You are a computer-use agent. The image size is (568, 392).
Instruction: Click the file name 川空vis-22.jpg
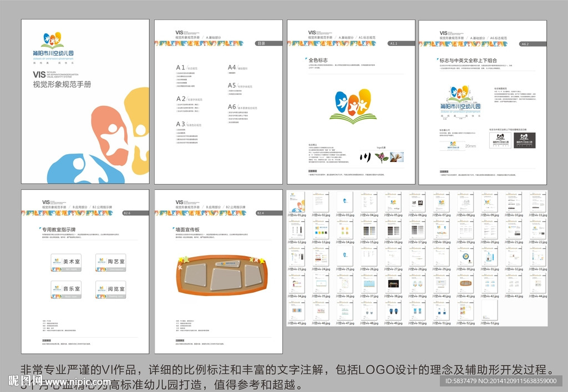point(538,242)
